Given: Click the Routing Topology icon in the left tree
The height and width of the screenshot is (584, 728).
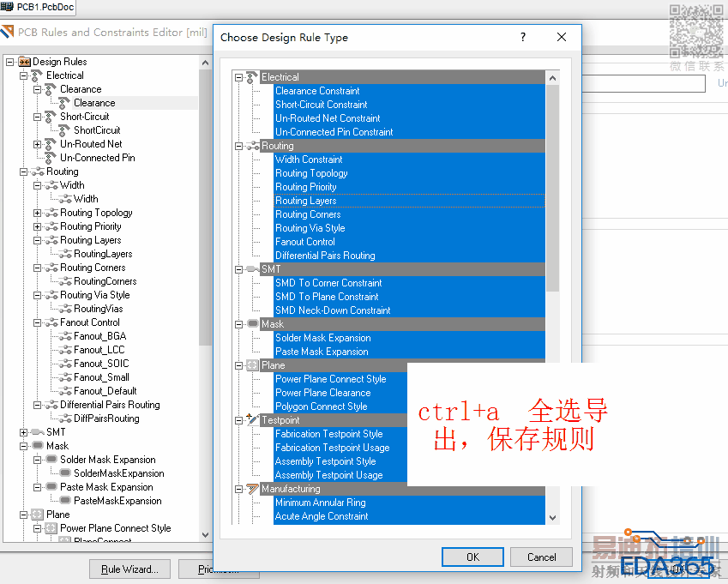Looking at the screenshot, I should click(51, 213).
